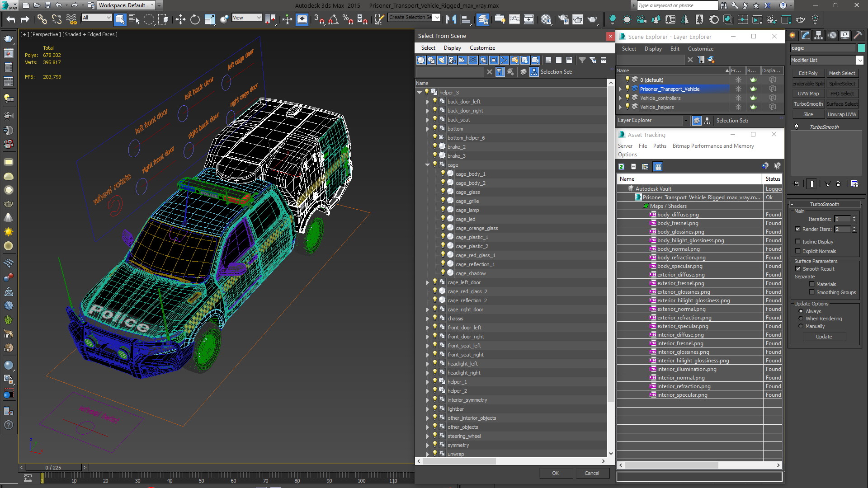Enable Separate by Materials checkbox
This screenshot has width=868, height=488.
point(811,284)
